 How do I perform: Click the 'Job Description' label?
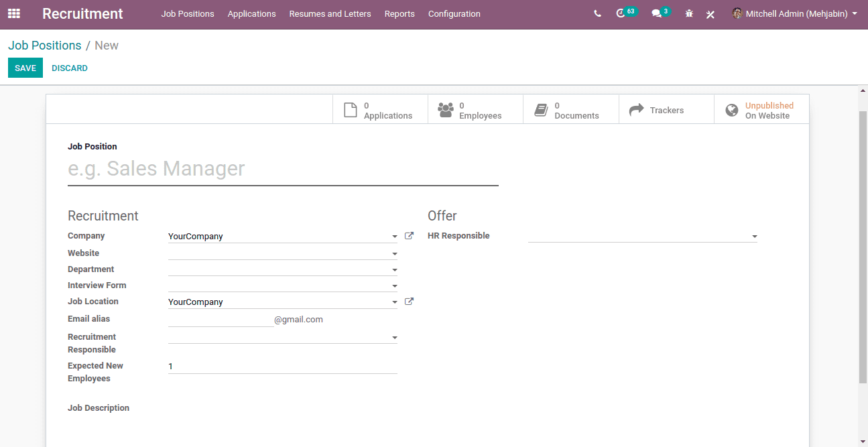click(x=99, y=407)
